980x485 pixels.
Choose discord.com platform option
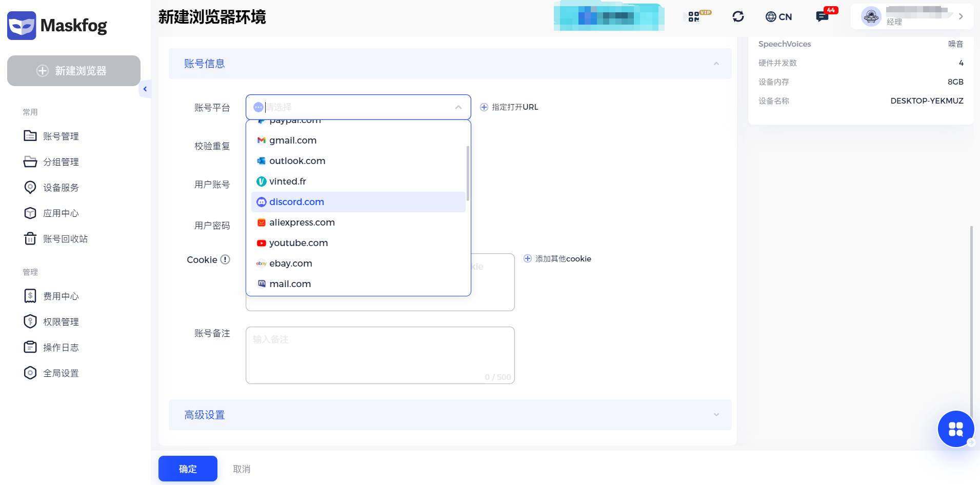(x=358, y=202)
